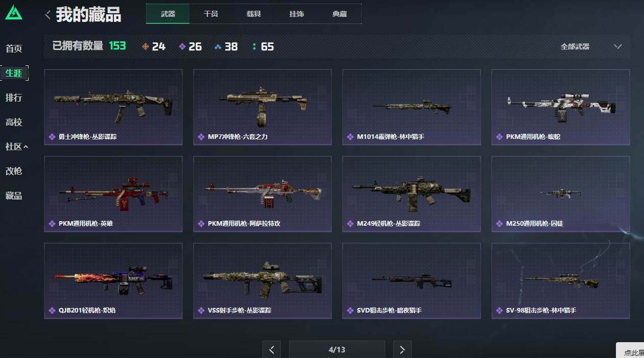Viewport: 644px width, 358px height.
Task: Expand the 社区 sidebar menu
Action: pos(16,147)
